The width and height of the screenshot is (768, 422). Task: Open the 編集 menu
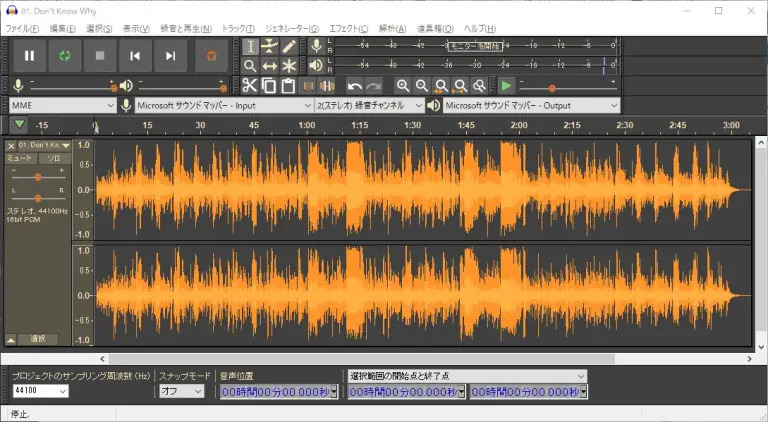[x=63, y=28]
